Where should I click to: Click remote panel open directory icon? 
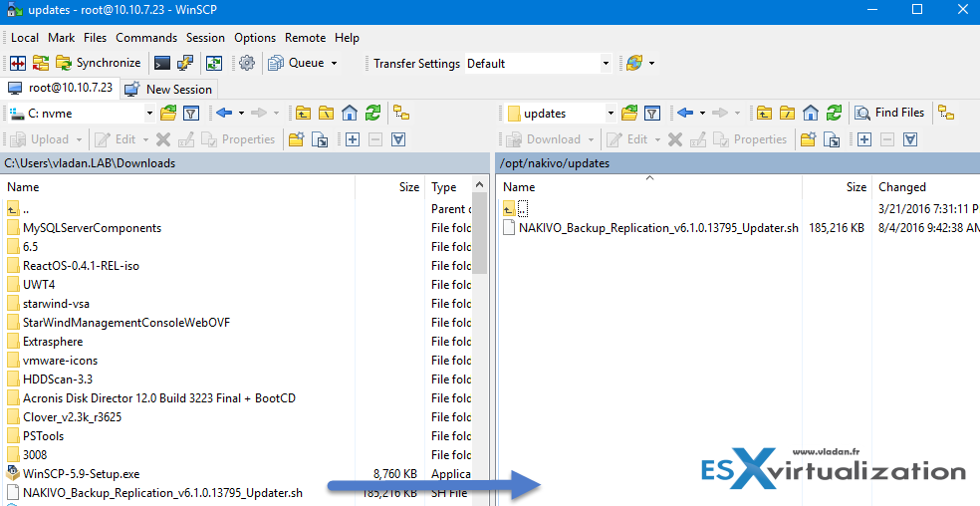click(x=629, y=113)
